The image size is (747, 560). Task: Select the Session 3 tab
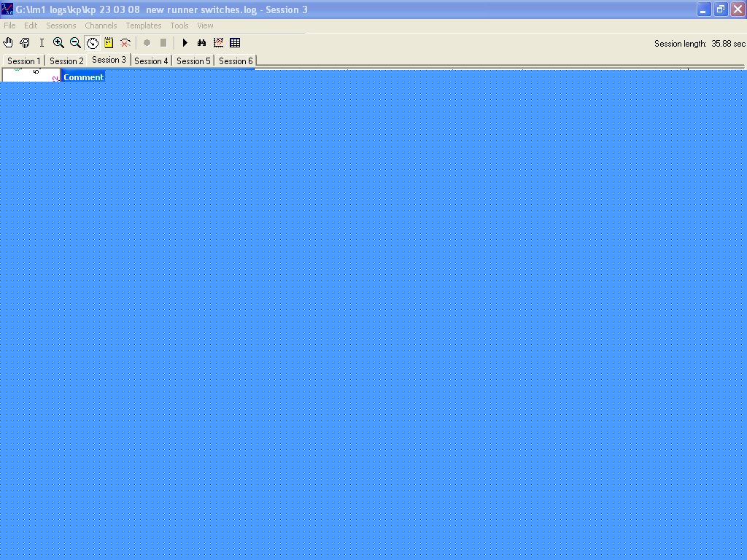(109, 60)
